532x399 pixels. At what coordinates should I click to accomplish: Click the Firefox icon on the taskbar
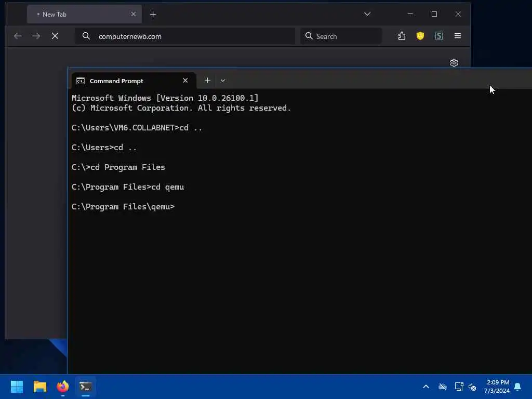coord(63,387)
